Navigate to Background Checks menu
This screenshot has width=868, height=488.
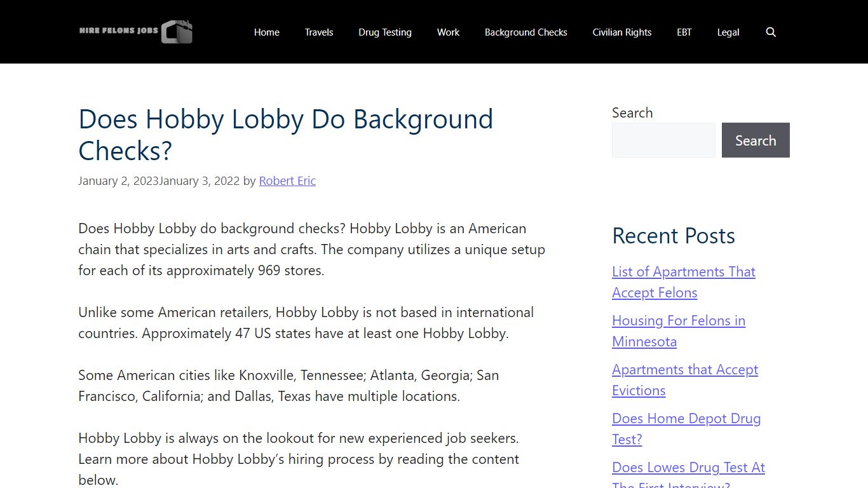click(x=526, y=32)
